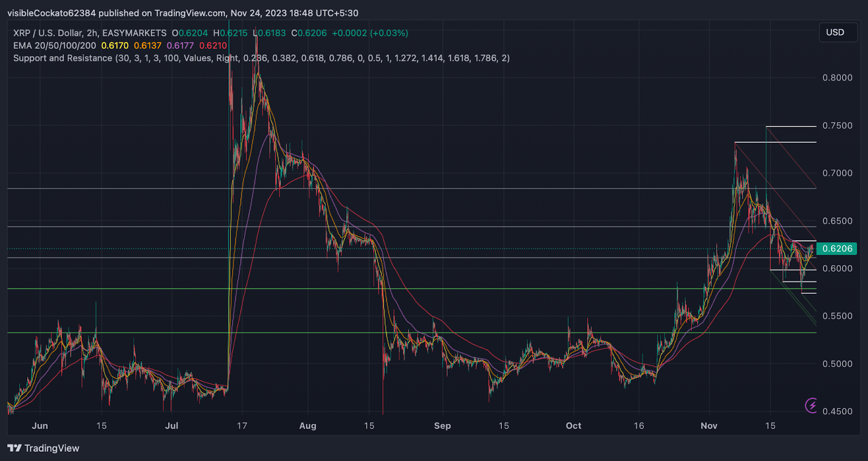Click the TradingView logo
868x461 pixels.
click(x=43, y=448)
